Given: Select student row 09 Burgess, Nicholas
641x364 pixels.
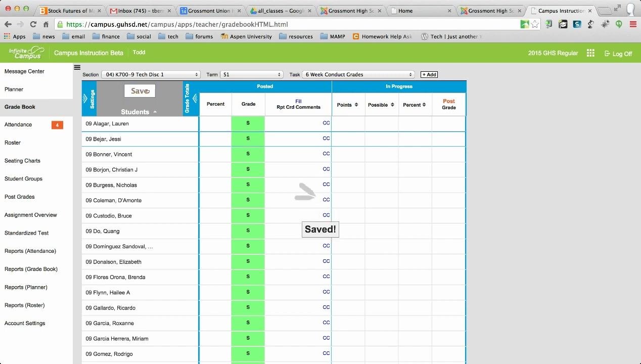Looking at the screenshot, I should tap(140, 185).
